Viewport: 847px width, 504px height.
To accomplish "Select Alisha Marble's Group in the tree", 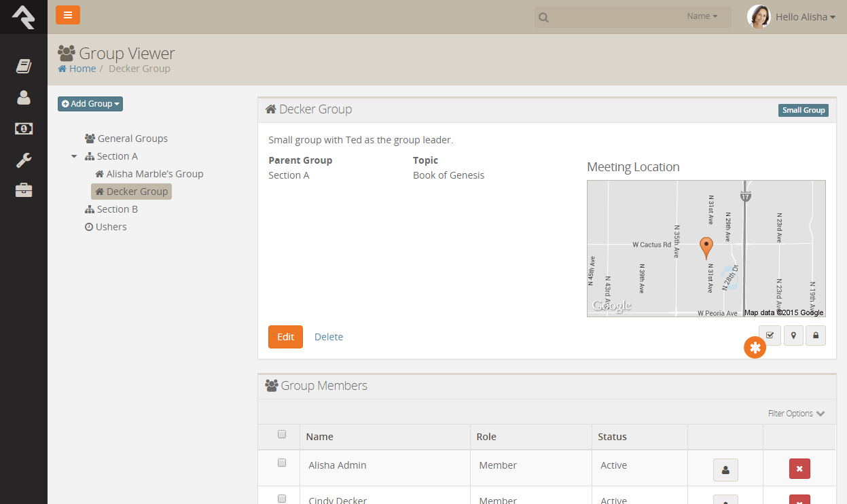I will pos(149,174).
